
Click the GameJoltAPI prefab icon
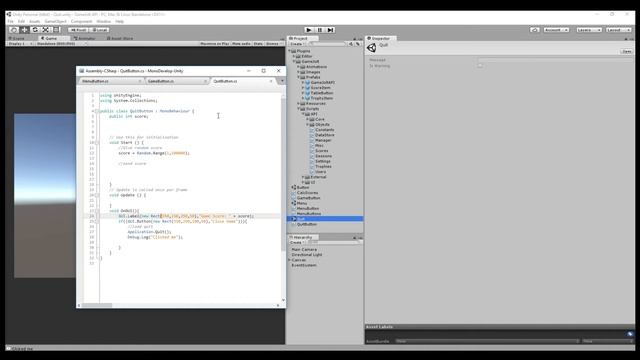point(307,82)
